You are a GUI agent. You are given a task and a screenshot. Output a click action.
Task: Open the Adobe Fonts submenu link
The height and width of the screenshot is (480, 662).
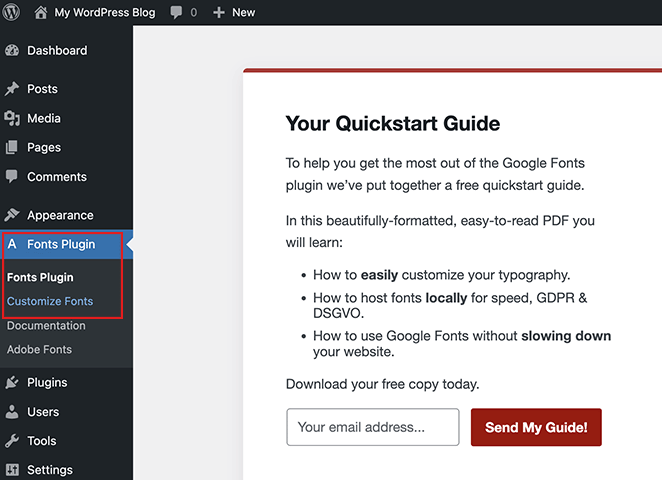[39, 350]
